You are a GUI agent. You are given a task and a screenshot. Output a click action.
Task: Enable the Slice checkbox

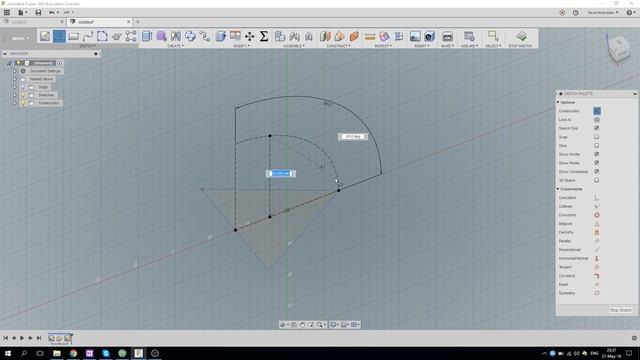[x=597, y=145]
